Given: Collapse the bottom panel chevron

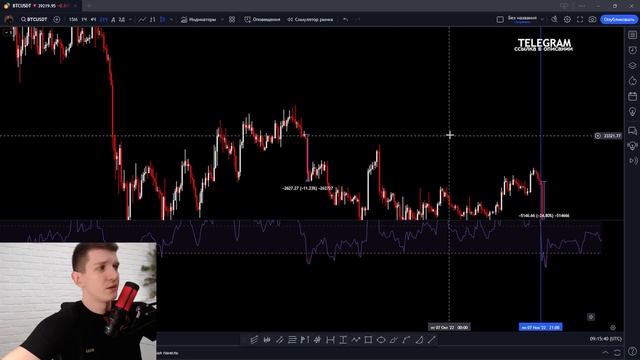Looking at the screenshot, I should pos(606,352).
